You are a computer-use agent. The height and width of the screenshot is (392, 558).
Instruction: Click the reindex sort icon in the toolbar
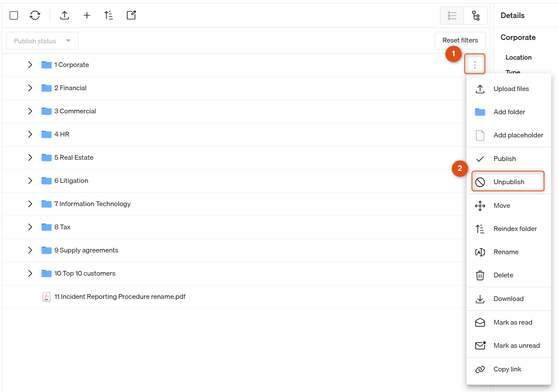coord(109,15)
